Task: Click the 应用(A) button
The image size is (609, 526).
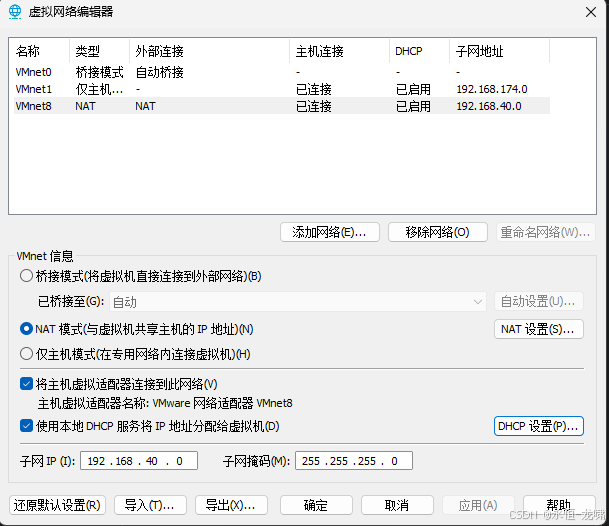Action: [478, 505]
